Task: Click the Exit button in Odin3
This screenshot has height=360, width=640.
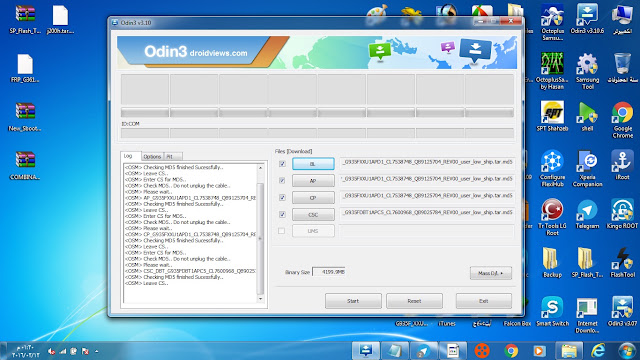Action: [484, 301]
